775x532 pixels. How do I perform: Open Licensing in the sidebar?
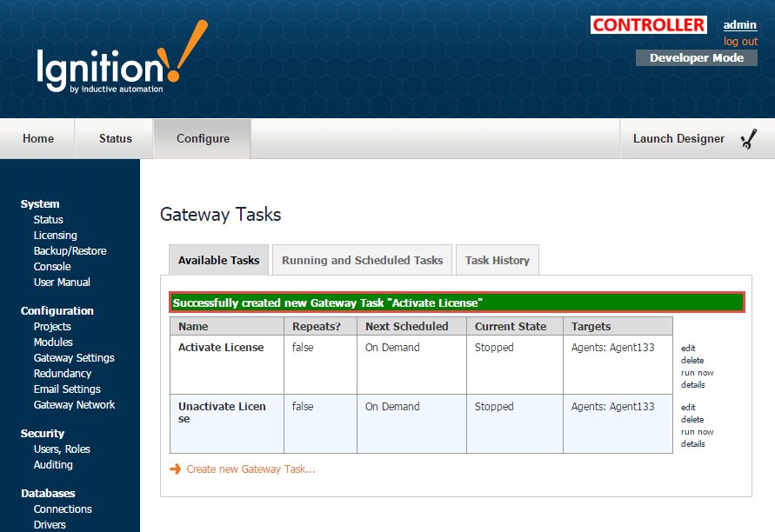(56, 235)
